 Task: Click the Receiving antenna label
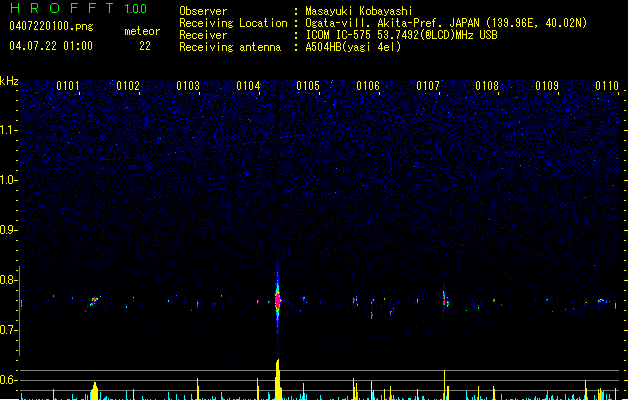click(x=230, y=47)
